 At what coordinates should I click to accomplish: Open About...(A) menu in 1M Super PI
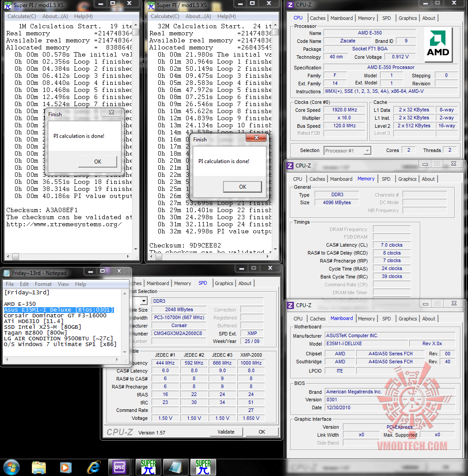(x=55, y=16)
